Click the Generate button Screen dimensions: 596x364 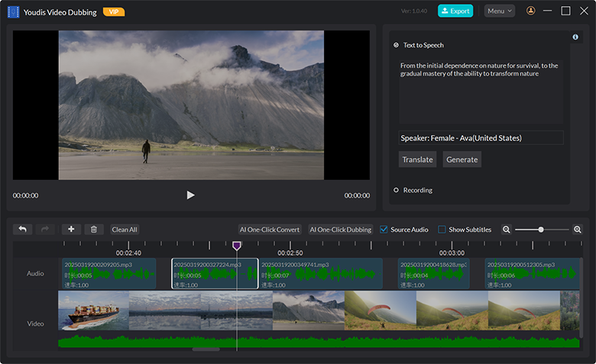pos(462,159)
